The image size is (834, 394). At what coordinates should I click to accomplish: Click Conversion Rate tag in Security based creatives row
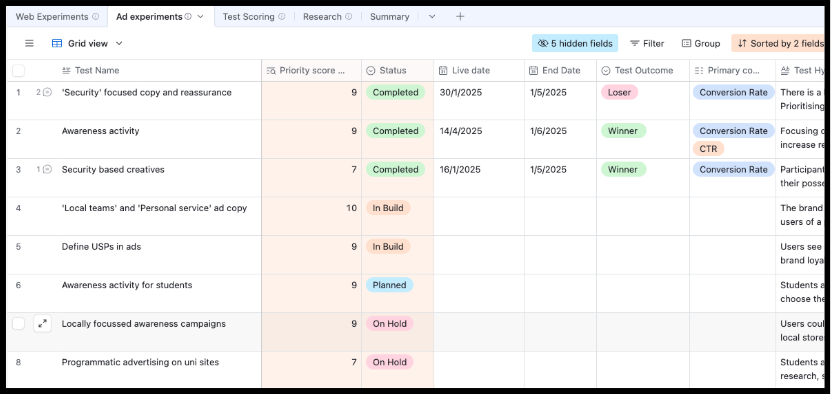[x=733, y=170]
